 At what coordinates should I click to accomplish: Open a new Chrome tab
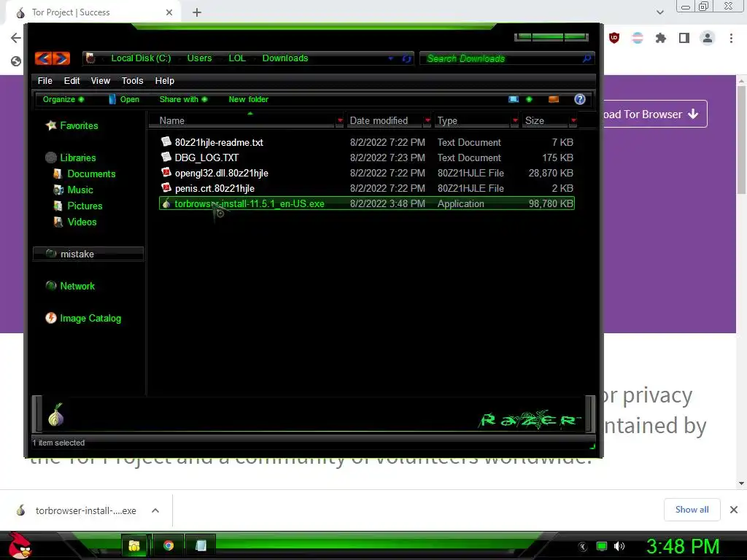(x=197, y=12)
